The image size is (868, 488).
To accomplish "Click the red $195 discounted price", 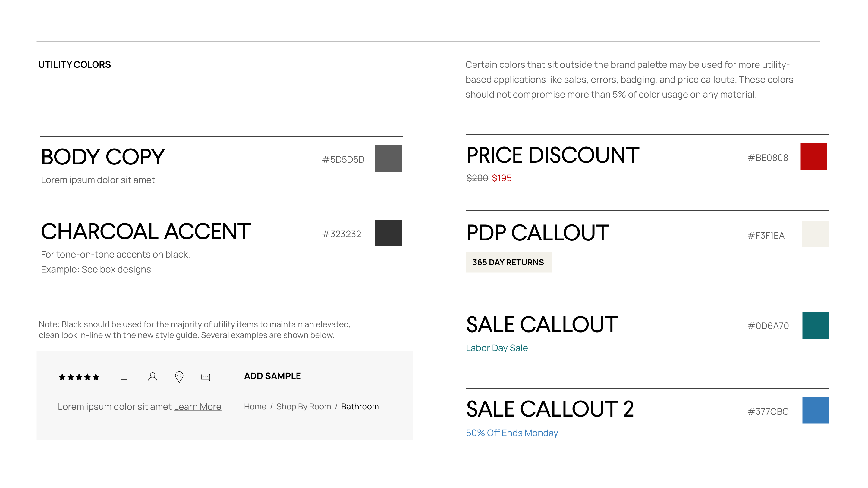I will [502, 178].
